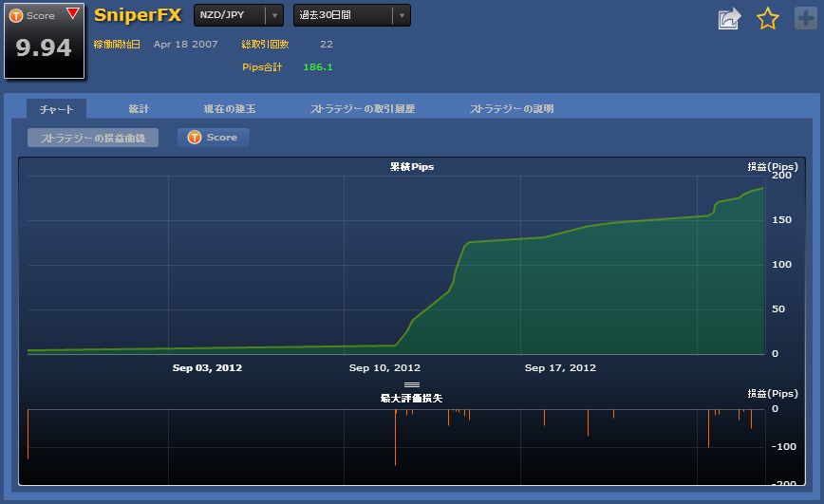Image resolution: width=824 pixels, height=504 pixels.
Task: Show the Score chart view button
Action: [x=214, y=138]
